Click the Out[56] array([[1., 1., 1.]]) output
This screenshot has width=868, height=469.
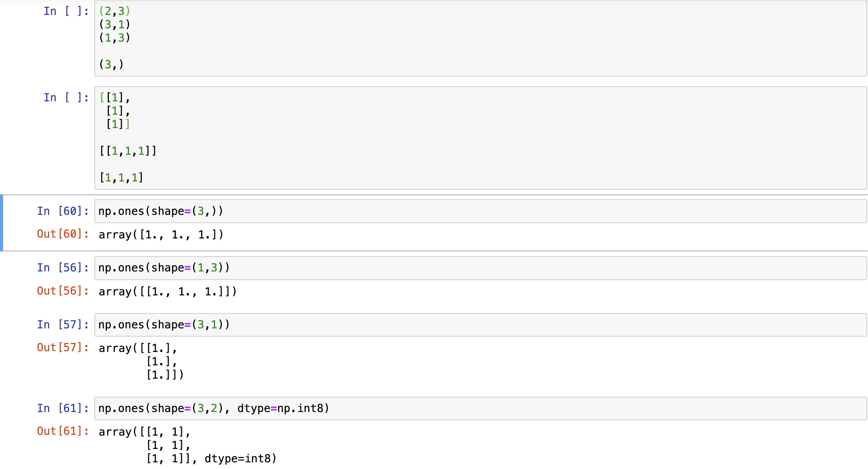167,291
